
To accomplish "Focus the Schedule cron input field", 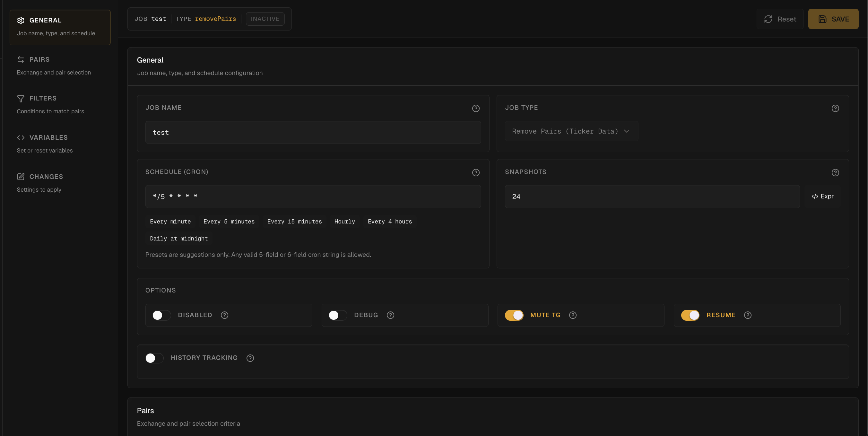I will click(313, 196).
